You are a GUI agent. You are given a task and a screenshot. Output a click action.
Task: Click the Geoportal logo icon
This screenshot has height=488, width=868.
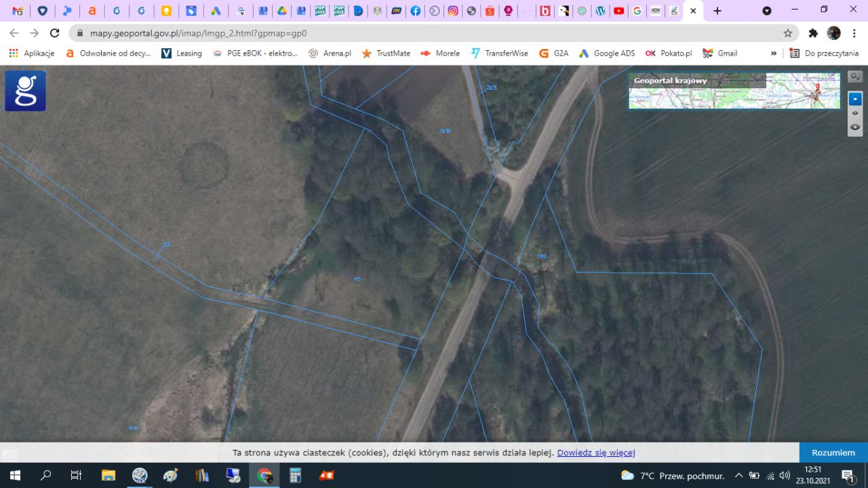pyautogui.click(x=25, y=91)
